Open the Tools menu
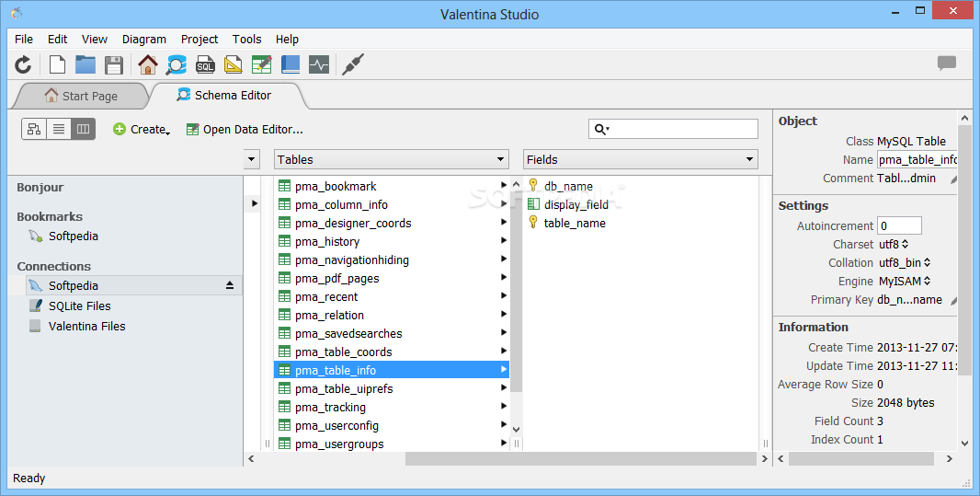The height and width of the screenshot is (496, 980). 247,39
